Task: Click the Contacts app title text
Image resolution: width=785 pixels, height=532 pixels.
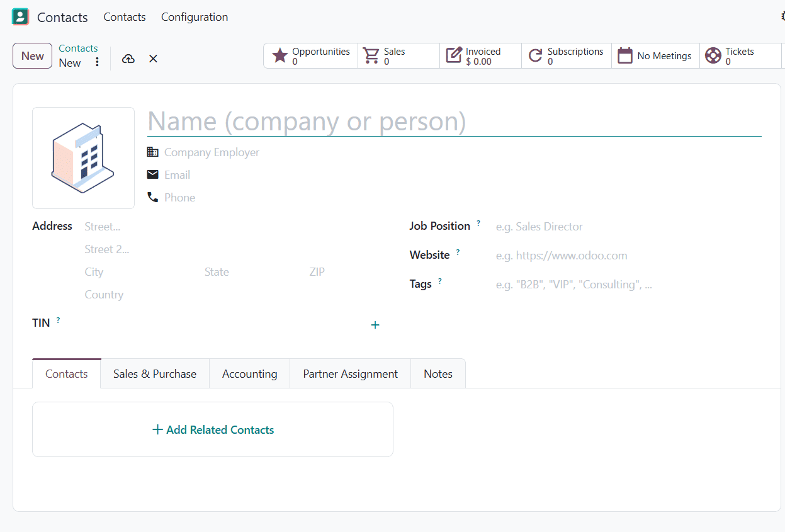Action: coord(62,18)
